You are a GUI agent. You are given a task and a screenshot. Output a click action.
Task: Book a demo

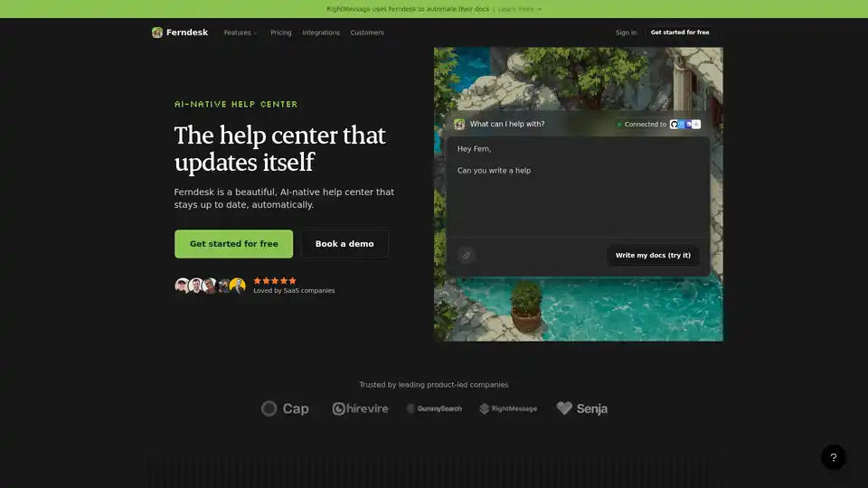(x=344, y=244)
